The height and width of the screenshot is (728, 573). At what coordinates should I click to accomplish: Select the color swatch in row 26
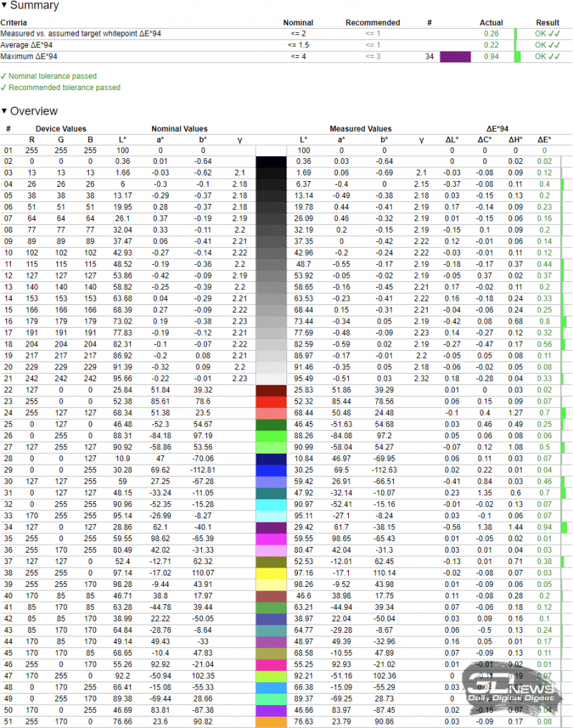click(271, 436)
